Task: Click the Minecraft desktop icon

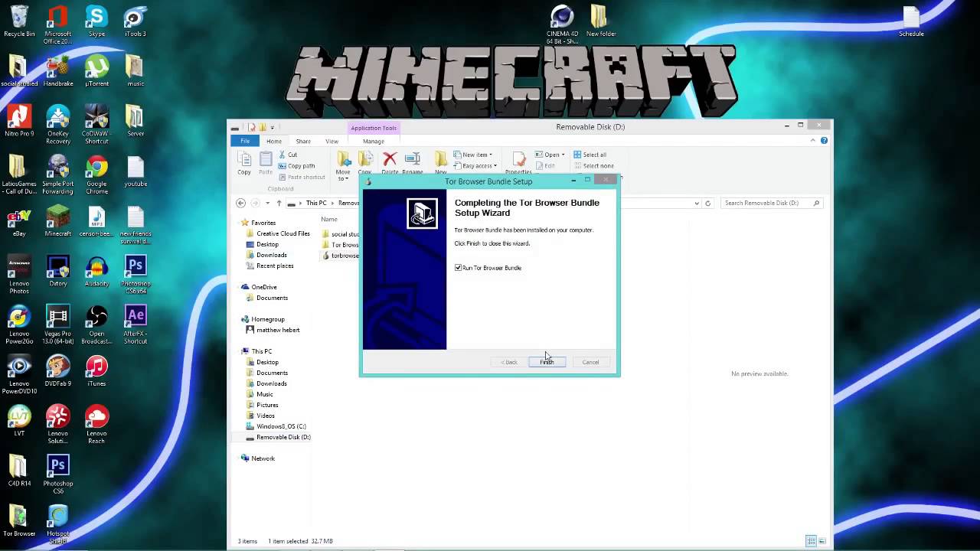Action: point(57,222)
